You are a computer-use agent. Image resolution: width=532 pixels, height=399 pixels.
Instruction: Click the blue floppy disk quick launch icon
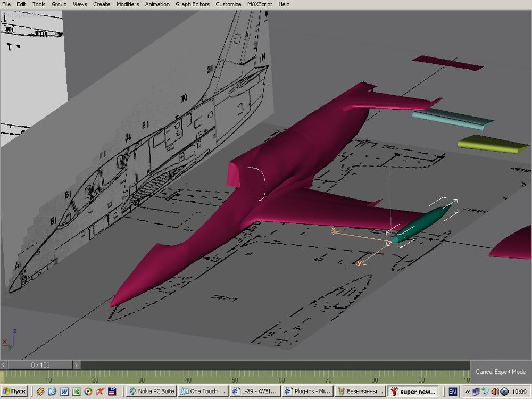pyautogui.click(x=112, y=392)
